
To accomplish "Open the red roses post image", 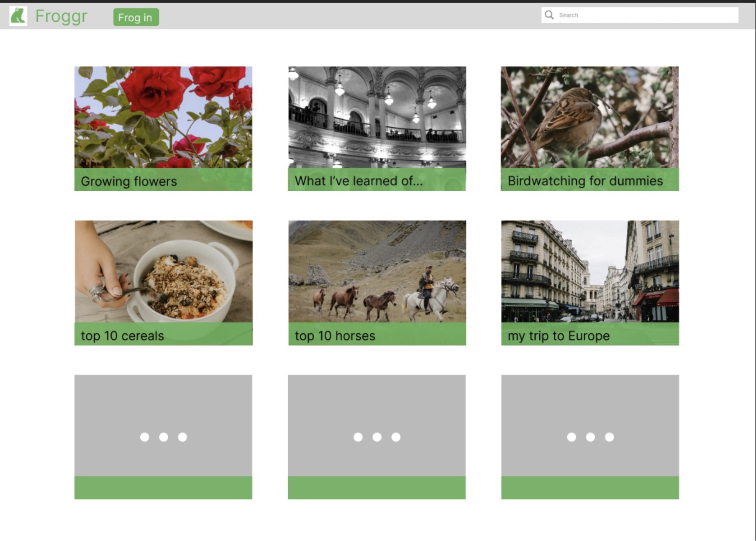I will click(x=163, y=117).
